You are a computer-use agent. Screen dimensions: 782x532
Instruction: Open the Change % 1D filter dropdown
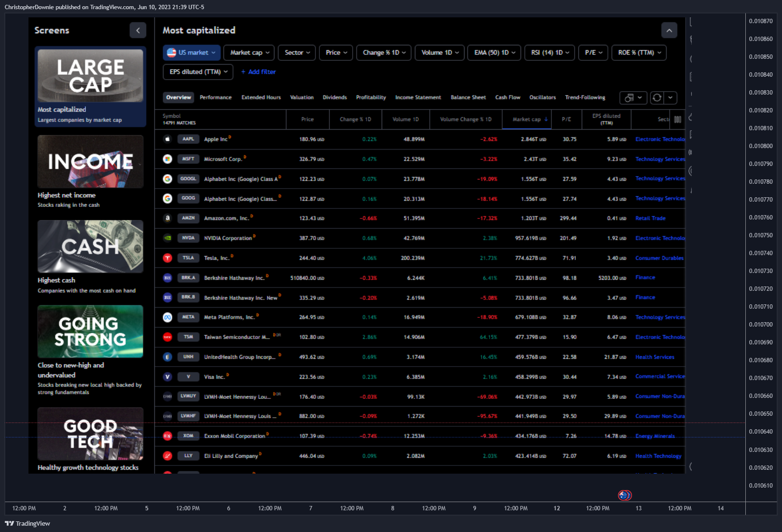[x=384, y=53]
